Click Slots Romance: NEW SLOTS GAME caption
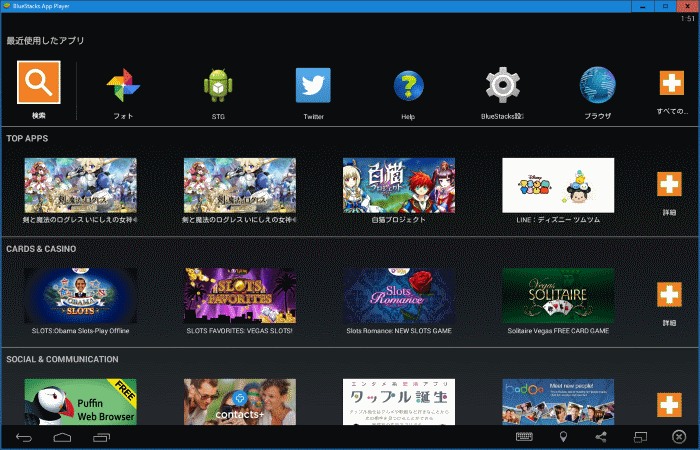Viewport: 700px width, 450px height. 399,331
